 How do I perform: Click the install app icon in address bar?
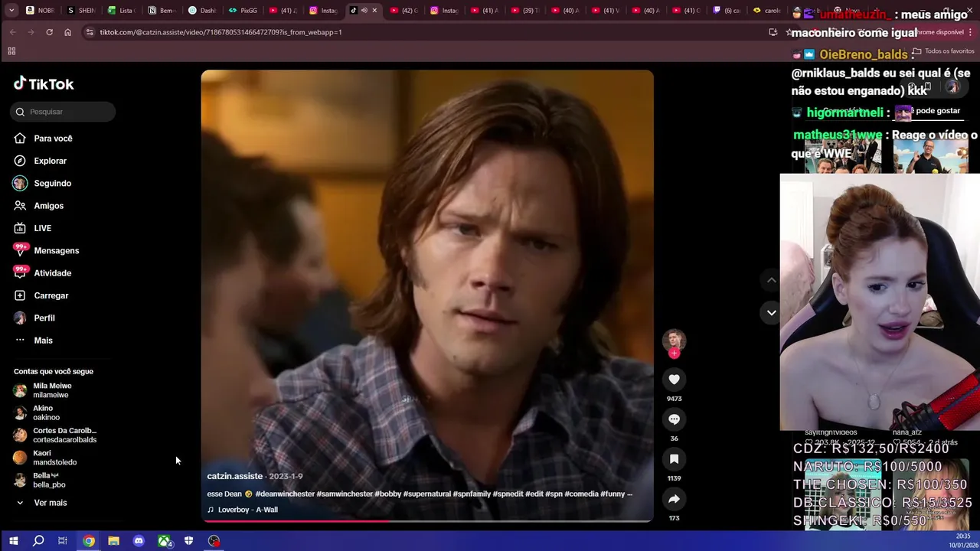(x=773, y=32)
